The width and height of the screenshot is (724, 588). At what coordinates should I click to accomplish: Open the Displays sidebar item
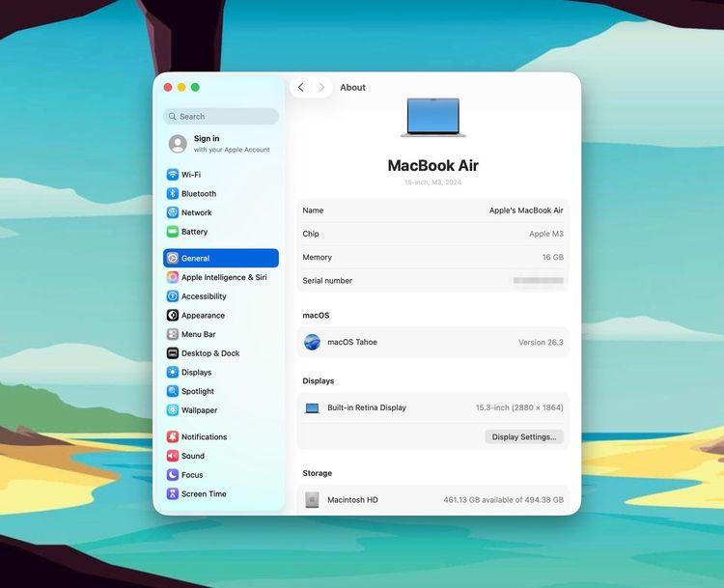(x=196, y=373)
